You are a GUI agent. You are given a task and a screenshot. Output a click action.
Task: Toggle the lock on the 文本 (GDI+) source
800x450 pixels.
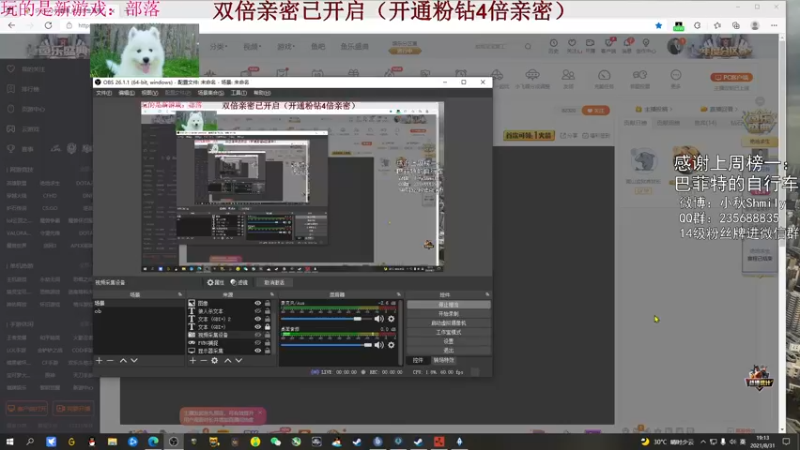267,327
